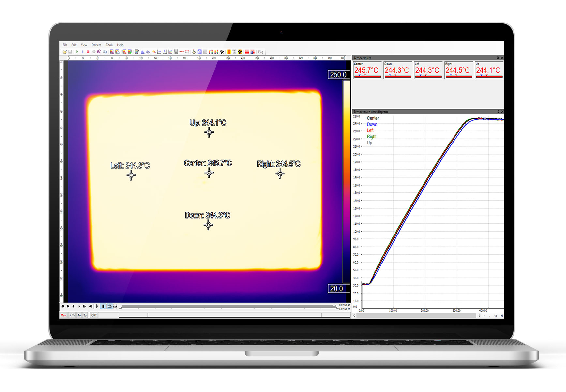Close the Temperatures panel
The image size is (566, 392).
click(x=502, y=58)
